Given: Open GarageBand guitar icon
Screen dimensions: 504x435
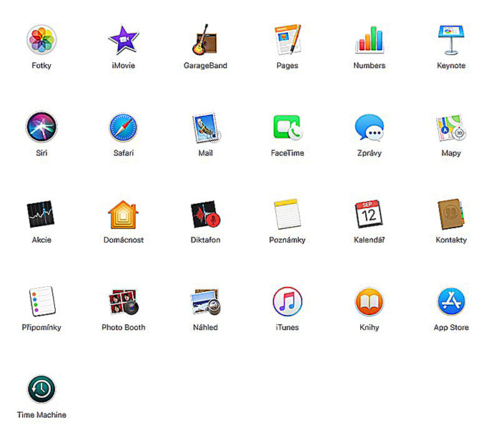Looking at the screenshot, I should (205, 40).
